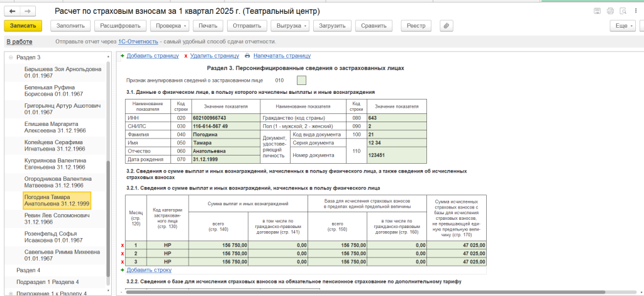
Task: Click the forward navigation arrow
Action: click(29, 11)
